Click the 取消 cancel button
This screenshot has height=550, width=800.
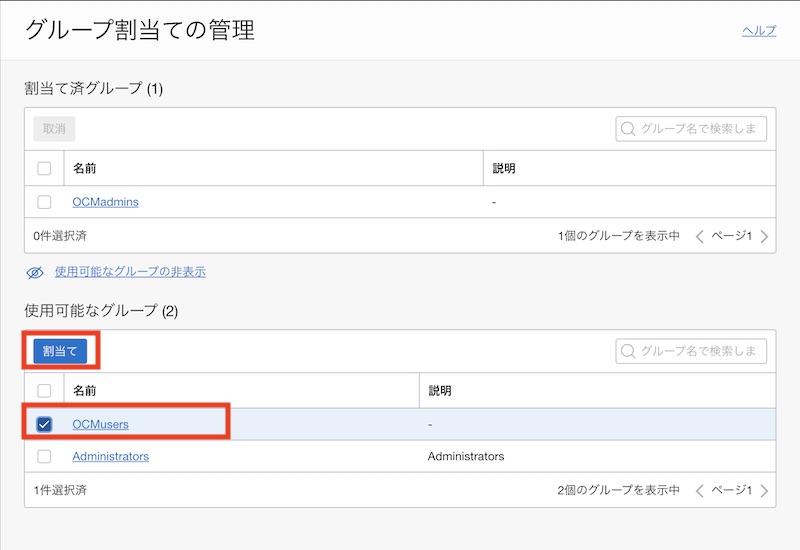54,129
